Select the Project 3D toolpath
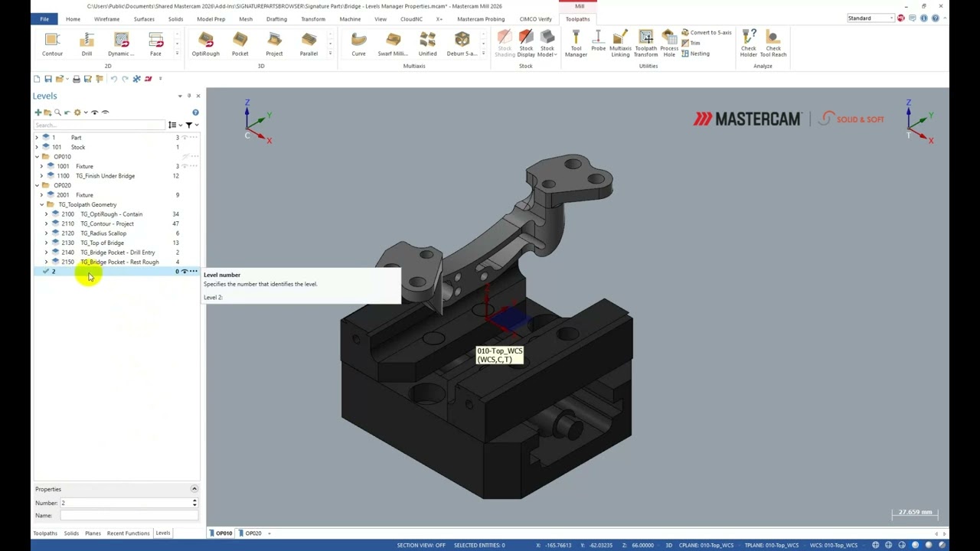The width and height of the screenshot is (980, 551). click(x=274, y=44)
